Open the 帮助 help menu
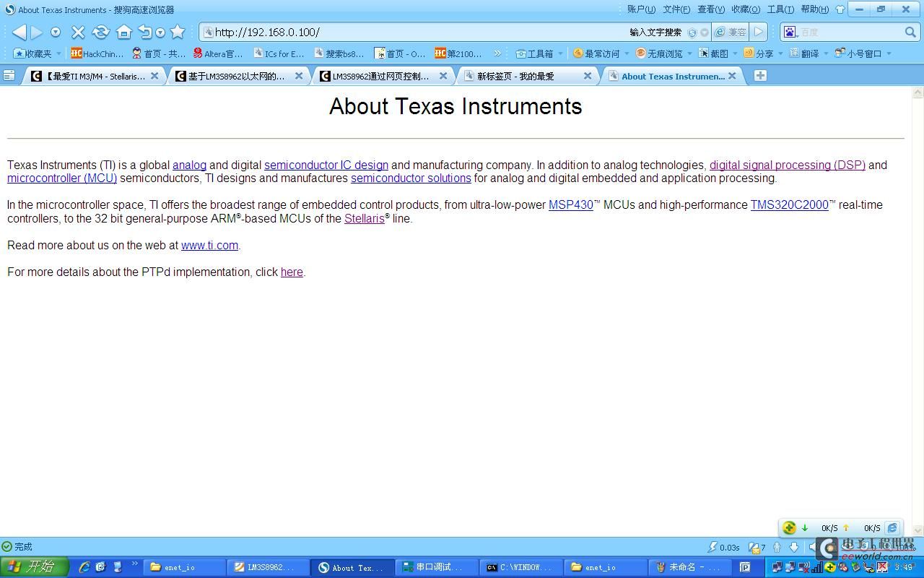The width and height of the screenshot is (924, 578). [x=815, y=9]
